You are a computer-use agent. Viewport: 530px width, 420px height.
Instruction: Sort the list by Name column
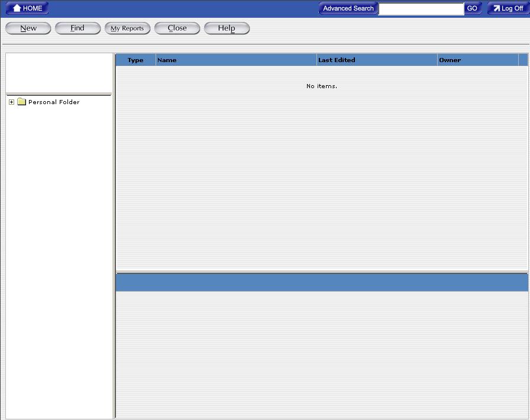(x=236, y=60)
